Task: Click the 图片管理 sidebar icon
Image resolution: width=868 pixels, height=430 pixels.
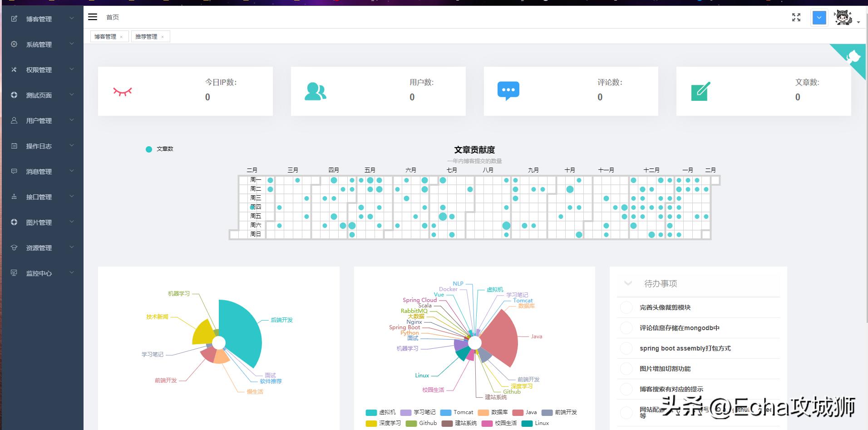Action: pyautogui.click(x=14, y=222)
